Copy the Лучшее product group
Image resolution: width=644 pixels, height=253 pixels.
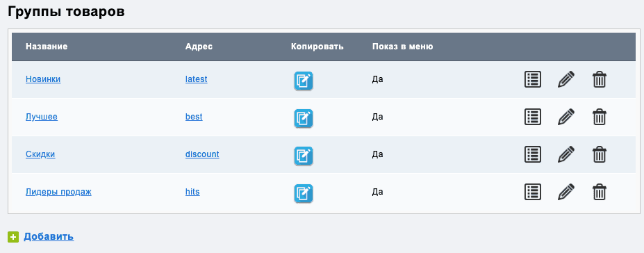303,118
